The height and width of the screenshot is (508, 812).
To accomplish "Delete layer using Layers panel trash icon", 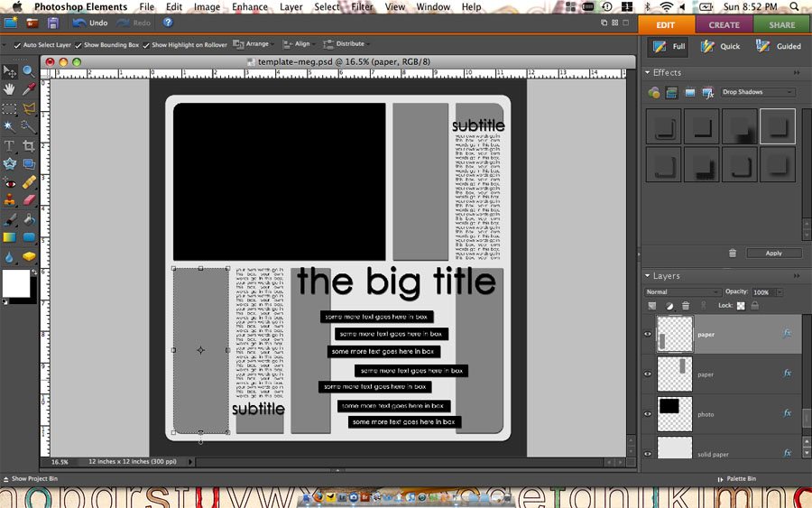I will [x=686, y=306].
